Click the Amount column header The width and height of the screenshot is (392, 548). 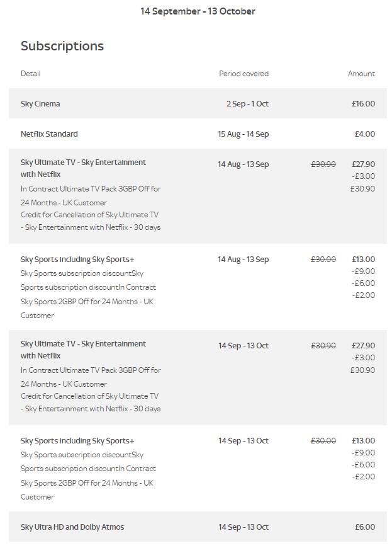click(x=361, y=74)
